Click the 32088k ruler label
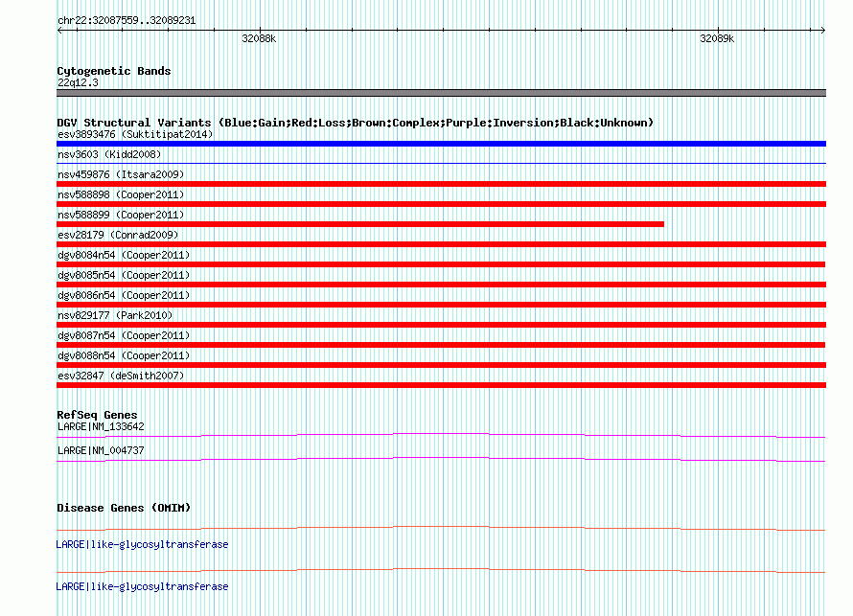This screenshot has height=616, width=853. (259, 38)
